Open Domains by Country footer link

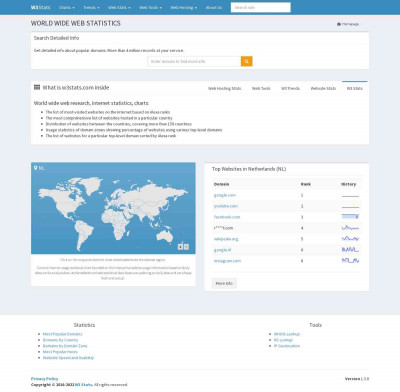coord(60,340)
